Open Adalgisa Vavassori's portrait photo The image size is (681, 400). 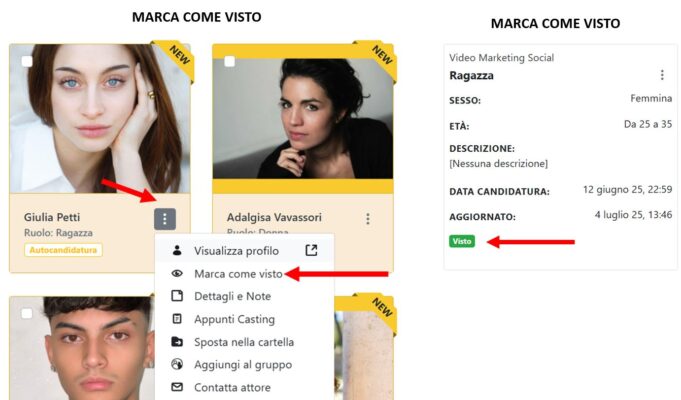click(303, 119)
